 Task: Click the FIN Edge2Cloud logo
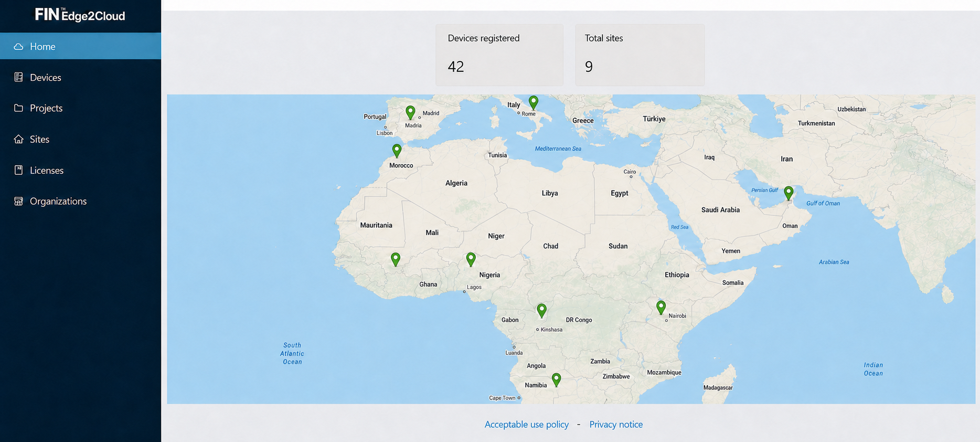pyautogui.click(x=80, y=15)
